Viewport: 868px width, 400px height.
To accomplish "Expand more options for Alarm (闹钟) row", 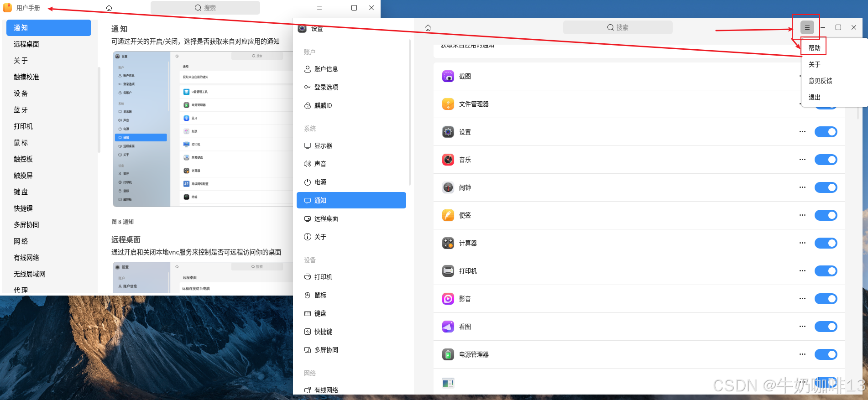I will click(802, 187).
